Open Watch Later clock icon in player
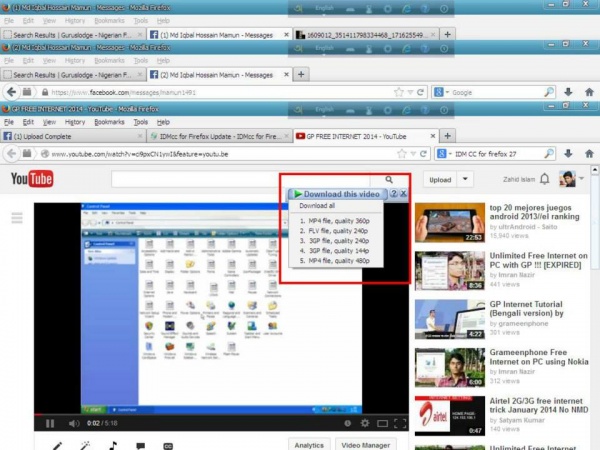600x450 pixels. 347,423
